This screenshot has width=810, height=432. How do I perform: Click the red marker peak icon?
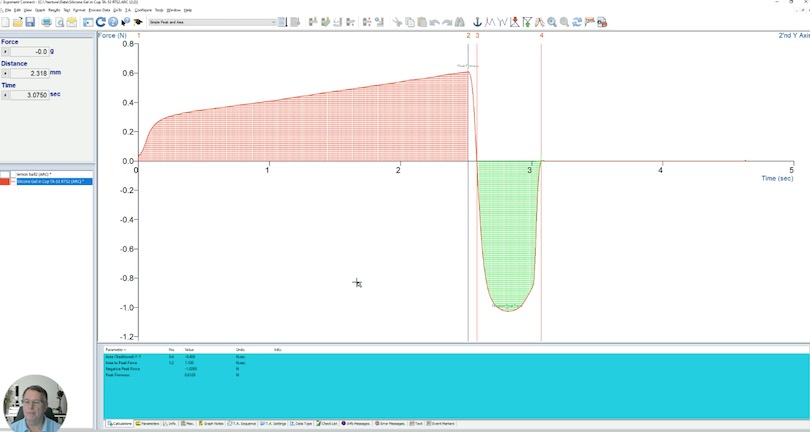pos(515,22)
